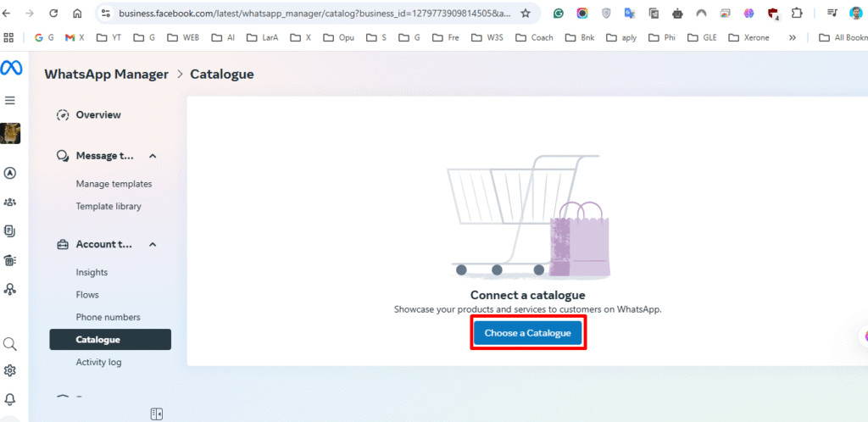The width and height of the screenshot is (868, 422).
Task: Bookmark this page with the star icon
Action: 526,14
